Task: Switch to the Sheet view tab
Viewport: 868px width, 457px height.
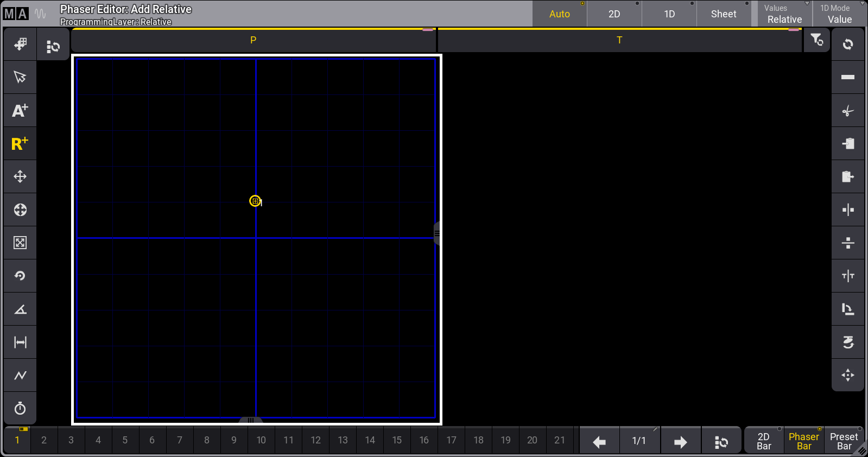Action: (x=724, y=14)
